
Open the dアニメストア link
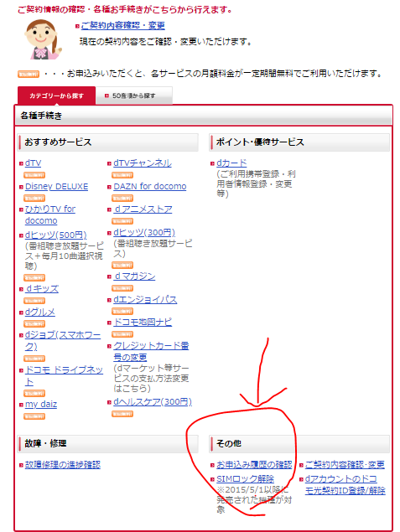point(143,209)
